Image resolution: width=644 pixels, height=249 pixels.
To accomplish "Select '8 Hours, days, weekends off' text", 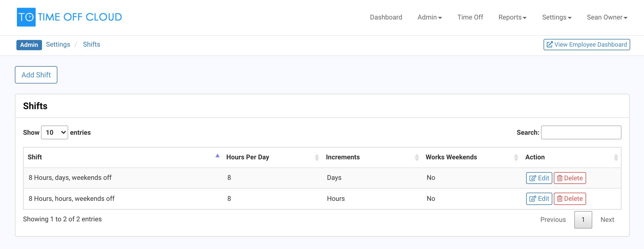I will [x=70, y=178].
